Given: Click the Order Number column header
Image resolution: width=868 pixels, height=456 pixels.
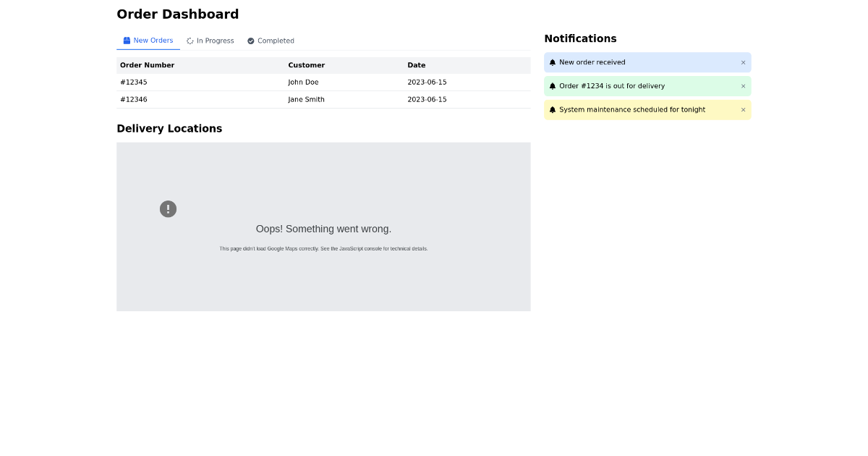Looking at the screenshot, I should [147, 65].
